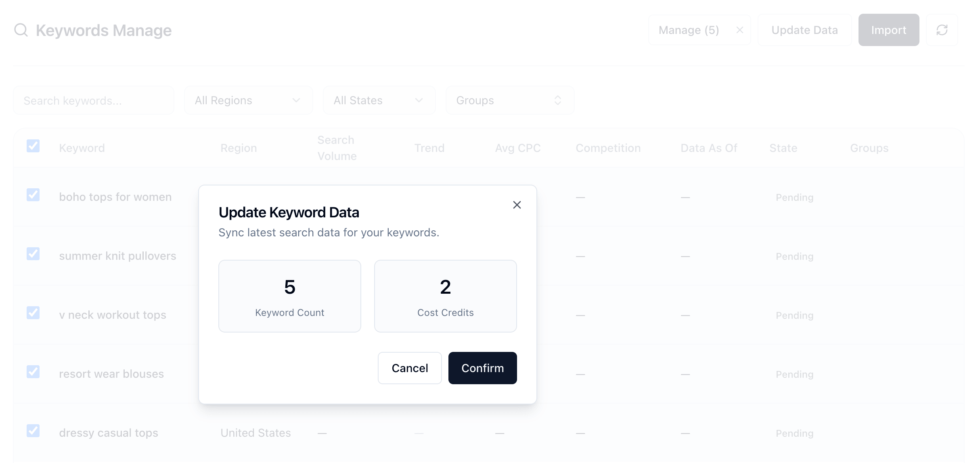Expand the Groups filter combo box

pos(510,100)
